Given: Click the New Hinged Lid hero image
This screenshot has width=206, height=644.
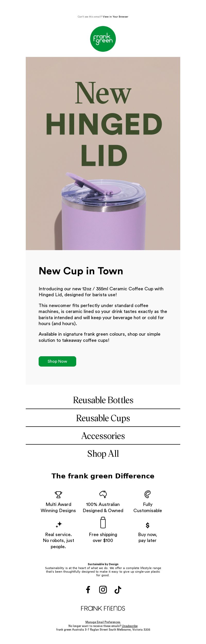Looking at the screenshot, I should [103, 154].
